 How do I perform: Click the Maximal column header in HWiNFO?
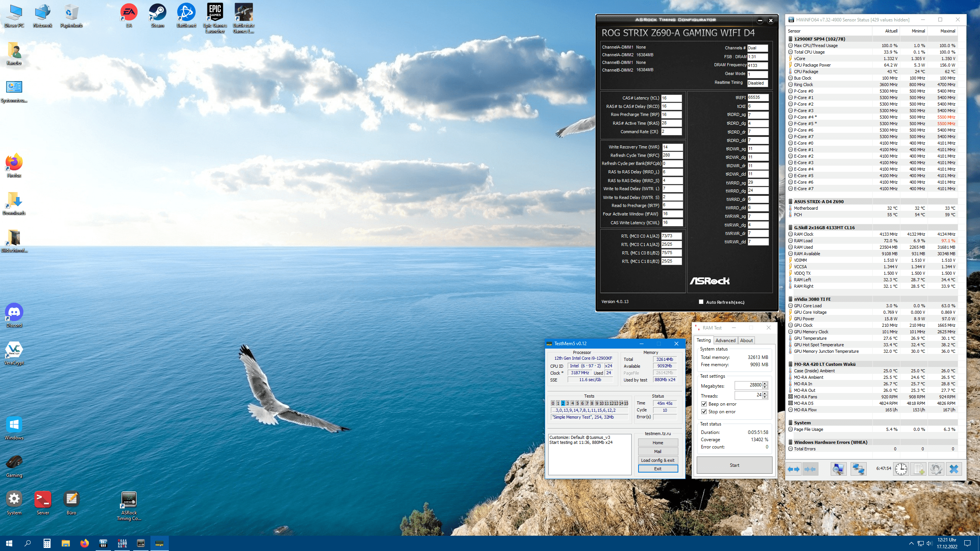point(942,31)
